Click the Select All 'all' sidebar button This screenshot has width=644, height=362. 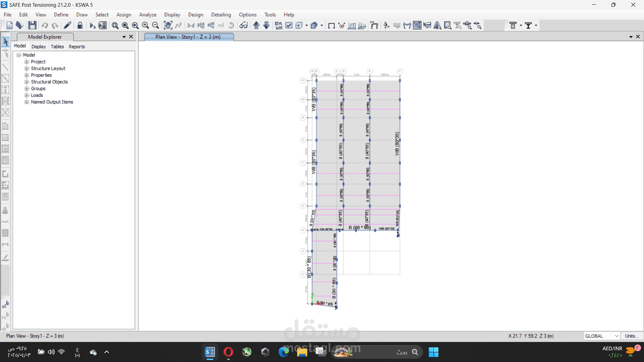pos(5,304)
